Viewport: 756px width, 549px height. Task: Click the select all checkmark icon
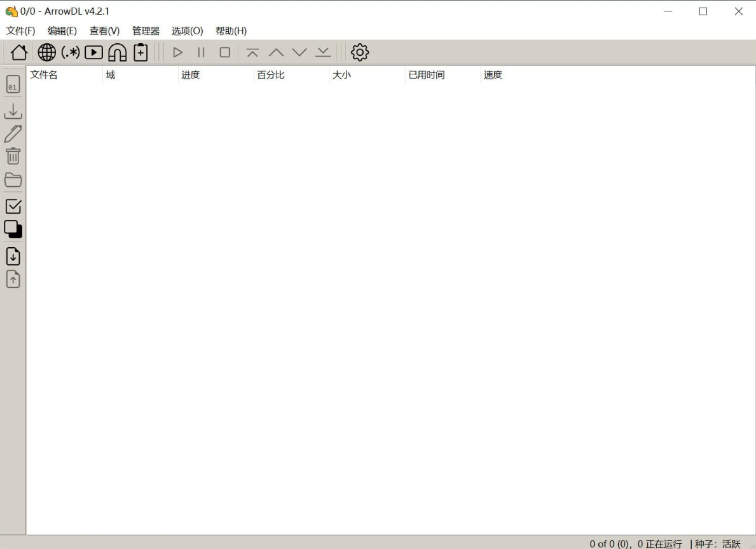(x=13, y=206)
